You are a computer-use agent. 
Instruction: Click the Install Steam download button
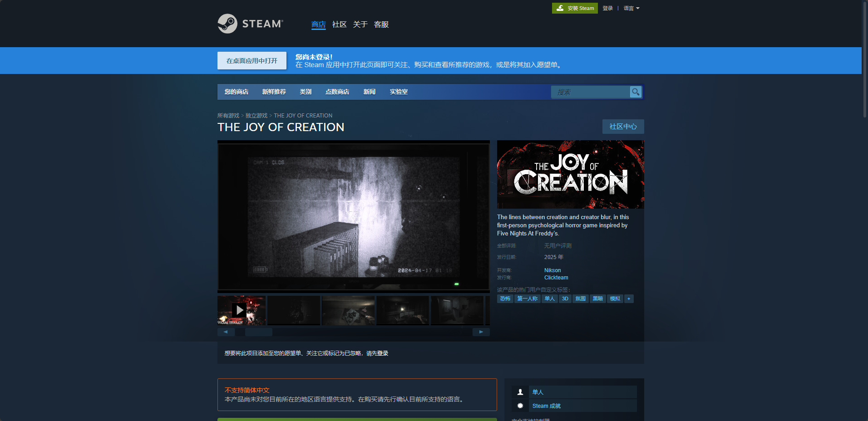574,8
